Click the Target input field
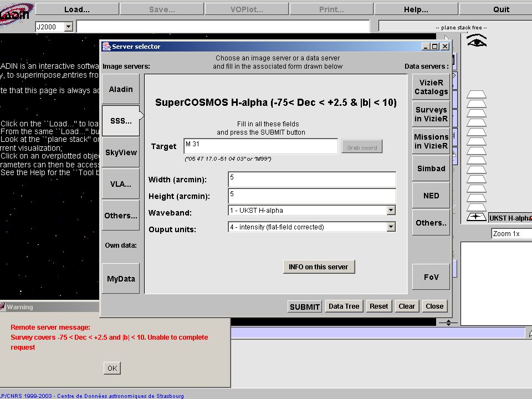This screenshot has height=399, width=532. point(260,146)
